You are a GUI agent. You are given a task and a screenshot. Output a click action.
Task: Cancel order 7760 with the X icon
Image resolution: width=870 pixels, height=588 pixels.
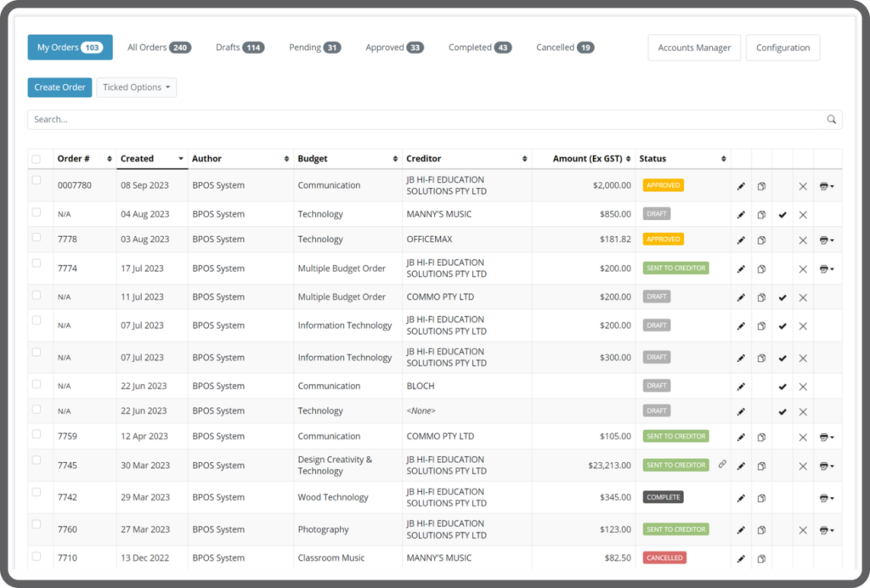(803, 530)
